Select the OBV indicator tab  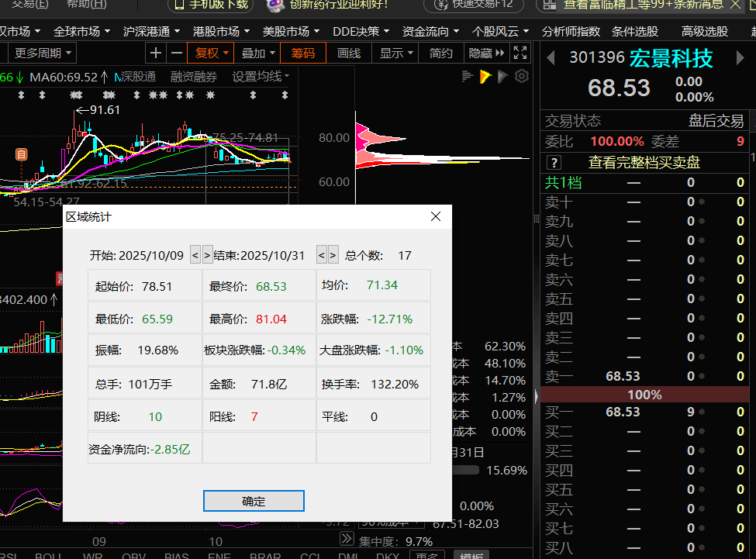(x=133, y=554)
